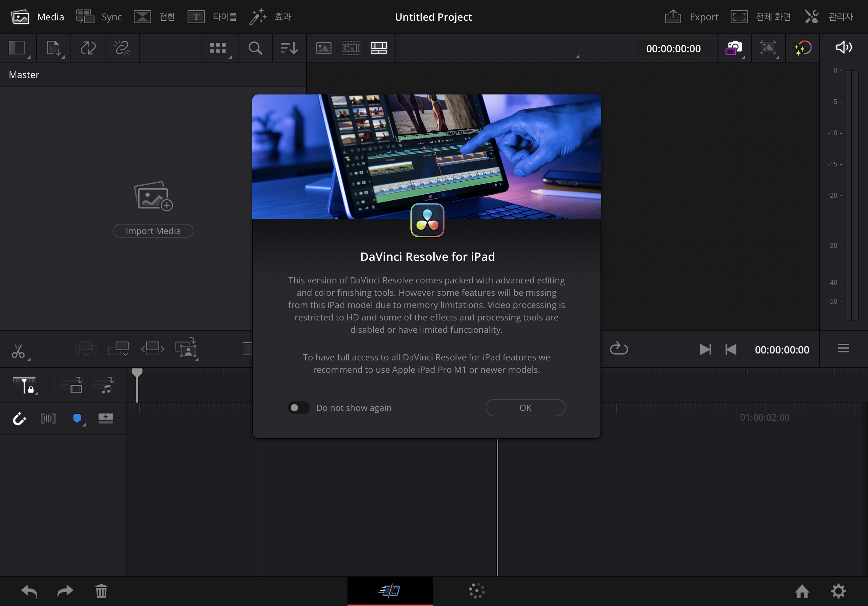Open the 전환 transitions tab
868x606 pixels.
pyautogui.click(x=154, y=17)
